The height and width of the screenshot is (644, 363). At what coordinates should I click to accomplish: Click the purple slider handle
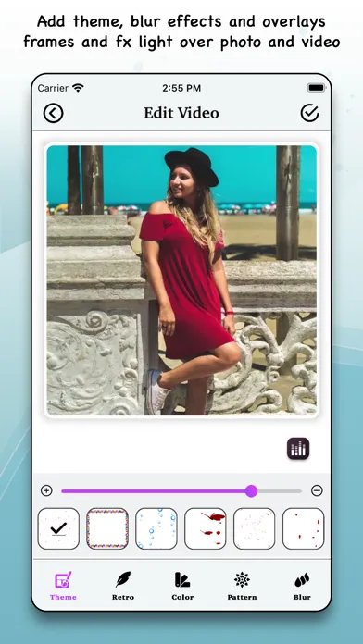point(251,490)
